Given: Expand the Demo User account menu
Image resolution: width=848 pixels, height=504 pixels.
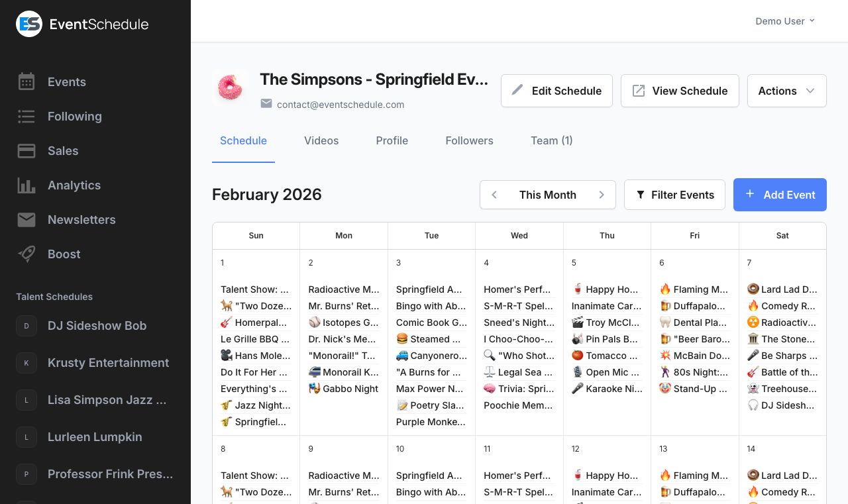Looking at the screenshot, I should 785,21.
